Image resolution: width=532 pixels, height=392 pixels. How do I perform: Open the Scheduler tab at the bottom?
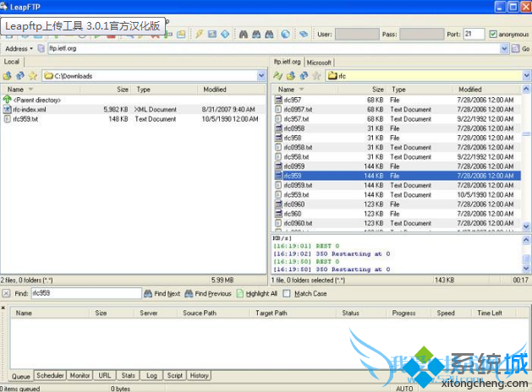50,375
